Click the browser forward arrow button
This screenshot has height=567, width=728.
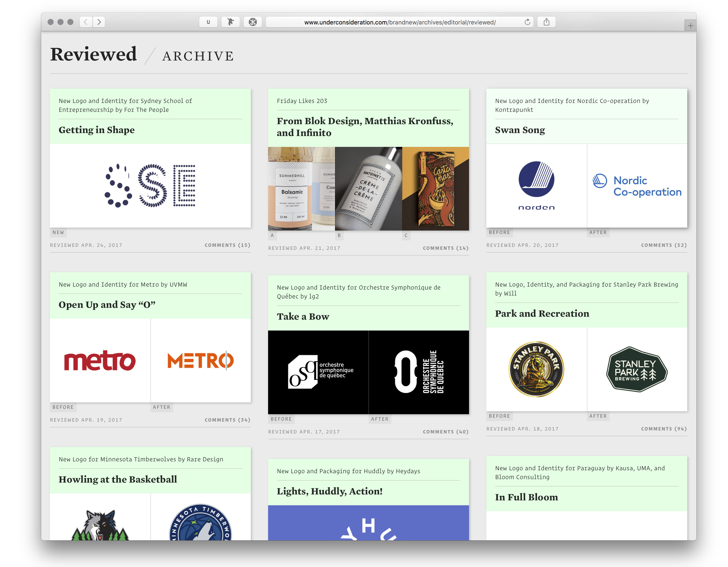(99, 22)
